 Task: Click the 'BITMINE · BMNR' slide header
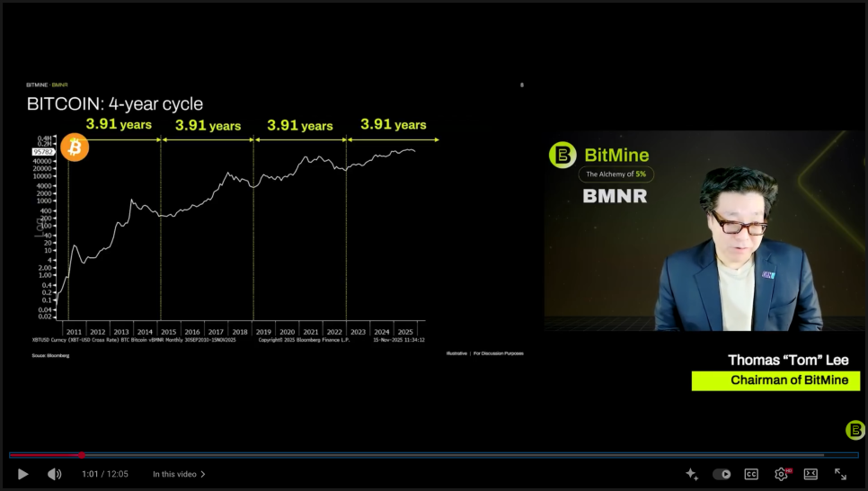coord(47,85)
